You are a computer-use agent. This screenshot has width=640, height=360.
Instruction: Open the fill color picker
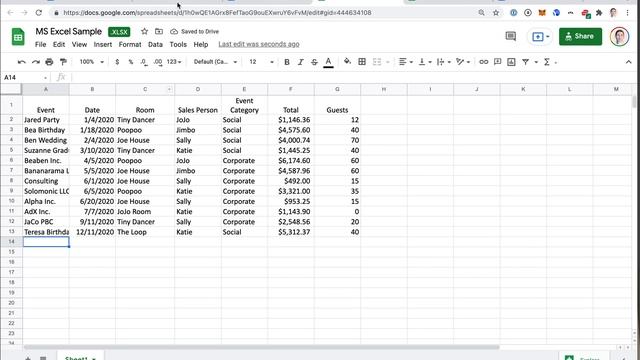(x=347, y=62)
